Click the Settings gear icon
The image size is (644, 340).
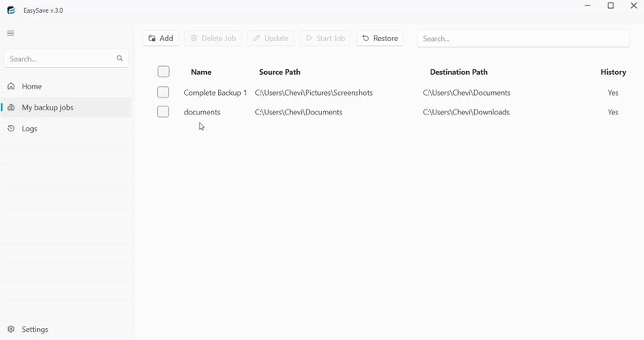(11, 330)
